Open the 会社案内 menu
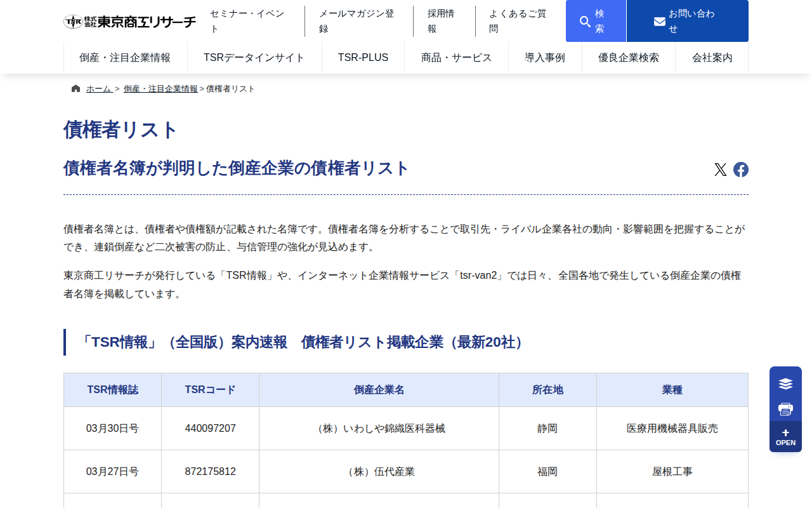 point(712,58)
